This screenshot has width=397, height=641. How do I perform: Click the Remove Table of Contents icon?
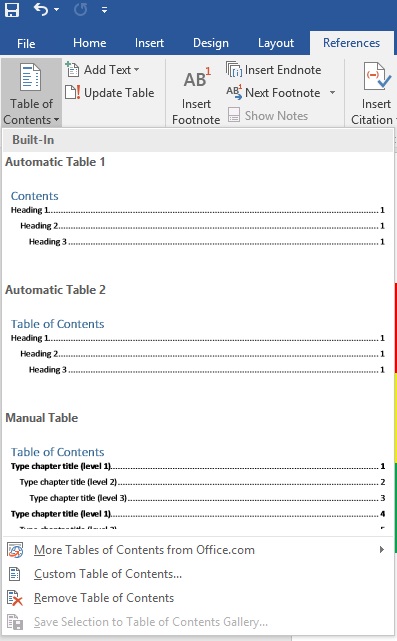pyautogui.click(x=15, y=598)
